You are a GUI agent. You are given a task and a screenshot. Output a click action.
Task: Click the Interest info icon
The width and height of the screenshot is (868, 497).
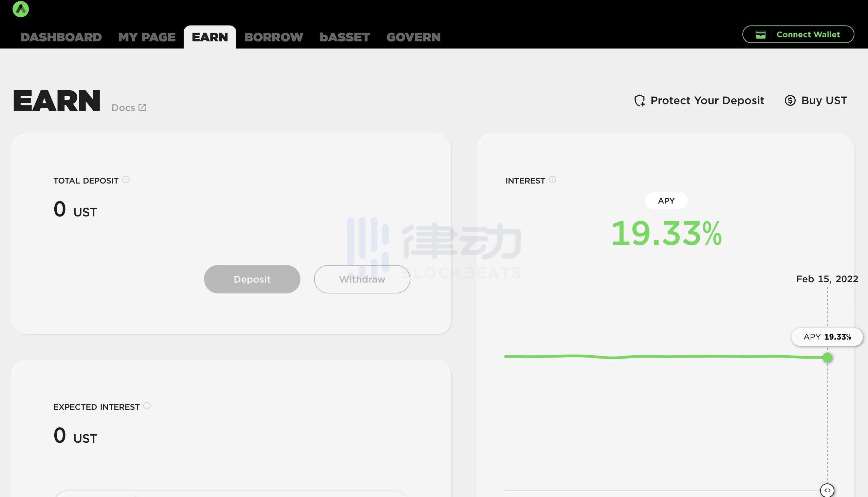click(553, 179)
